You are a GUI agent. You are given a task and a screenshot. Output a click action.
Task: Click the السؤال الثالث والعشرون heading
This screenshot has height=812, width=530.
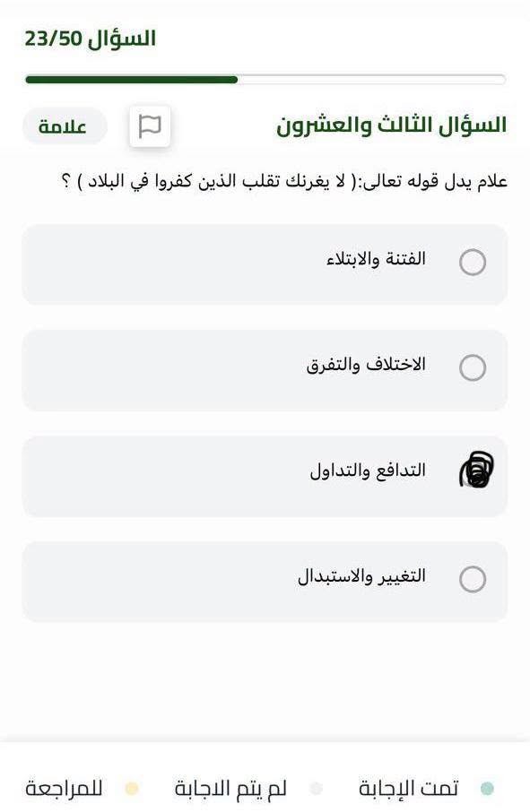[392, 125]
